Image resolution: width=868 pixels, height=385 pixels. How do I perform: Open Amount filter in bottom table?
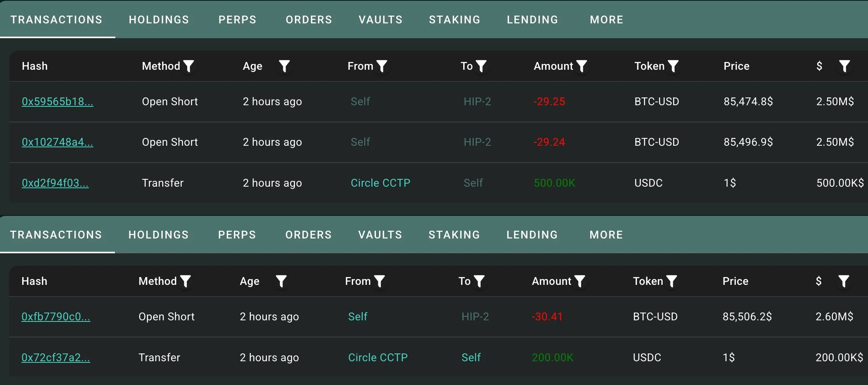(x=580, y=281)
